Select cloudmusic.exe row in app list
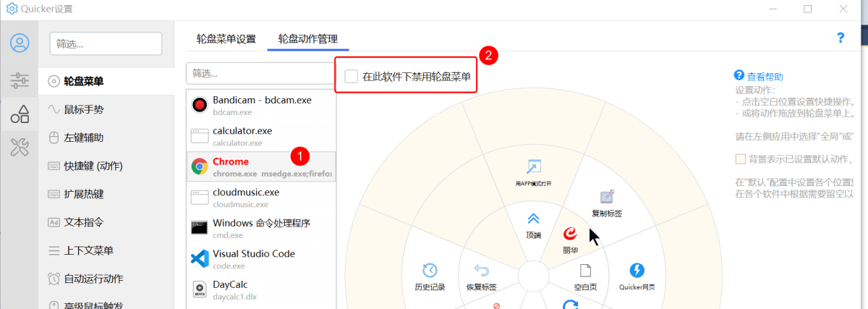The width and height of the screenshot is (868, 309). [x=261, y=197]
